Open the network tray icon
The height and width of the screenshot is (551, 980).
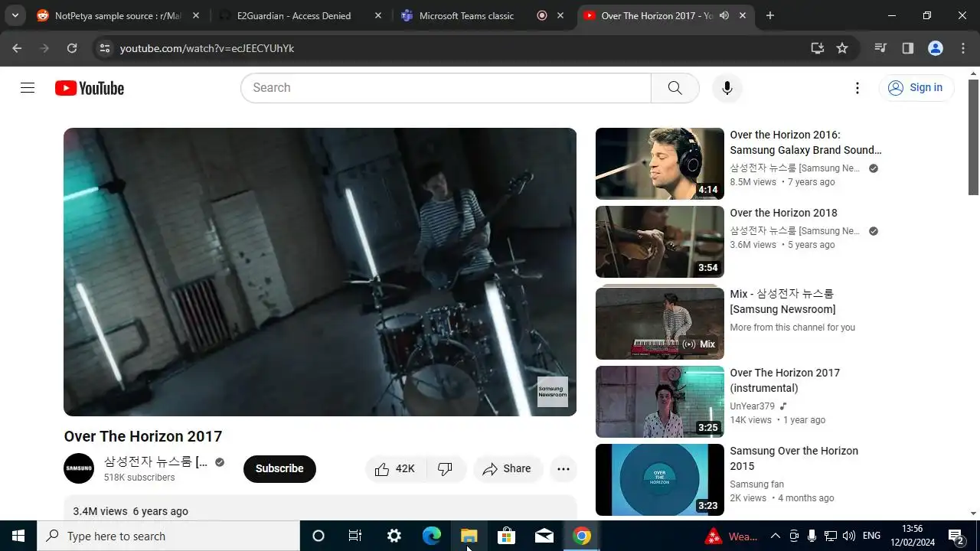(x=830, y=536)
